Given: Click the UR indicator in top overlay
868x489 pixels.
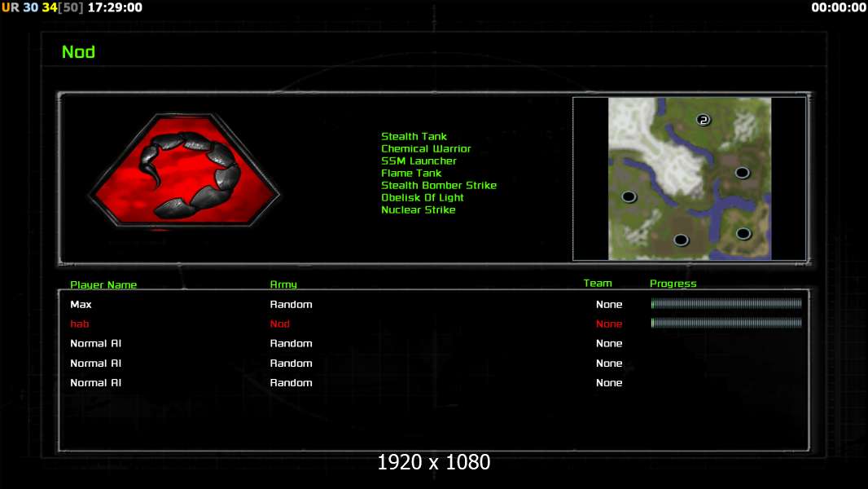Looking at the screenshot, I should [10, 7].
